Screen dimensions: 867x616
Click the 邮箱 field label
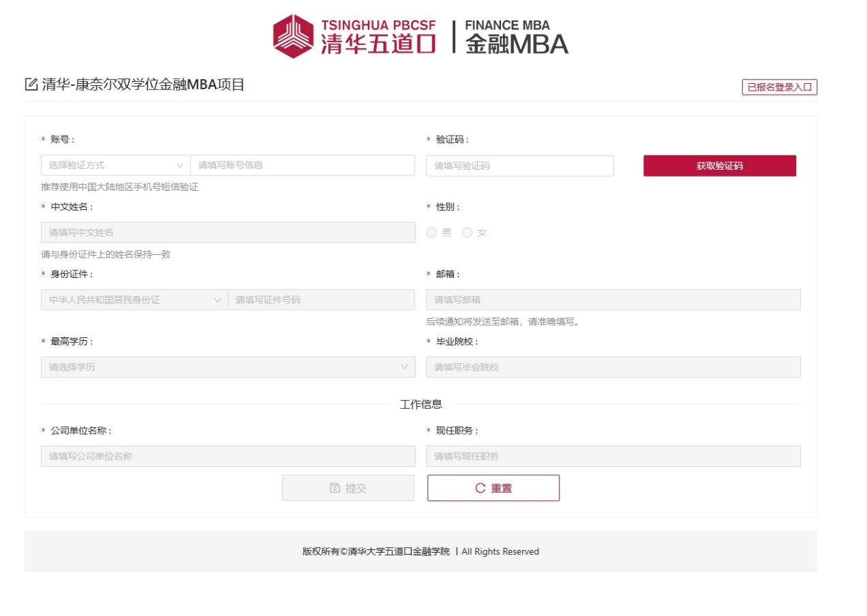[448, 275]
